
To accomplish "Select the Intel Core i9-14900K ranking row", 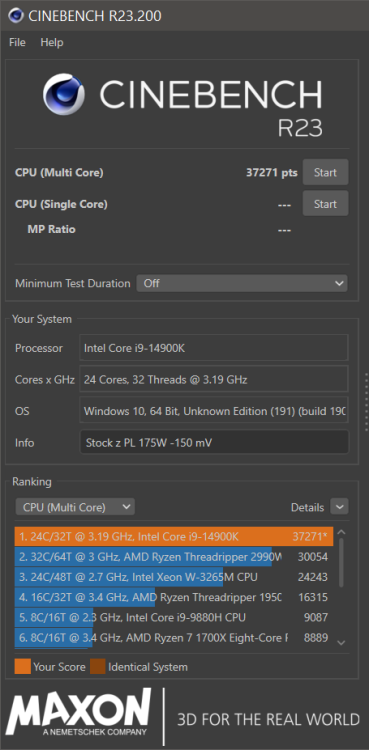I will click(174, 537).
